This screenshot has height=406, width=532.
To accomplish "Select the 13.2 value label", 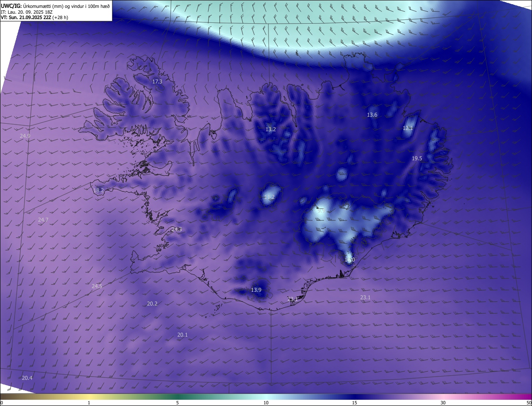I will [x=271, y=130].
